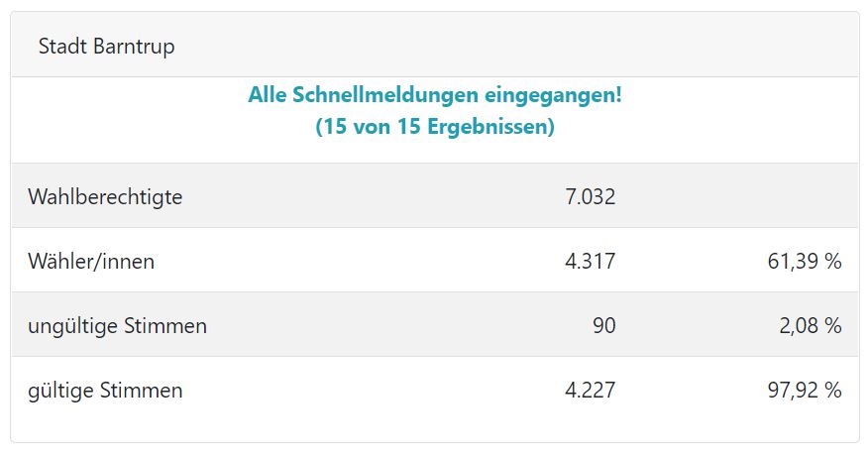The width and height of the screenshot is (868, 457).
Task: Click the word Stimmen in the gültige row
Action: (x=141, y=391)
